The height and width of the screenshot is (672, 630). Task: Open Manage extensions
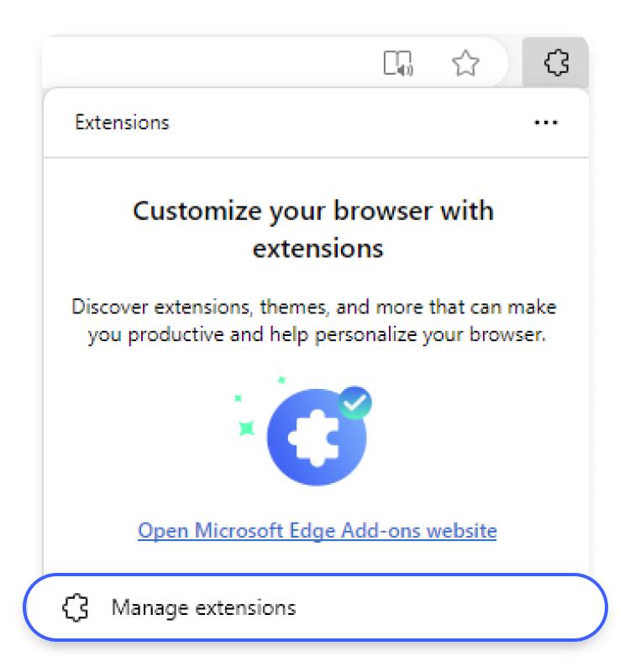click(x=316, y=607)
